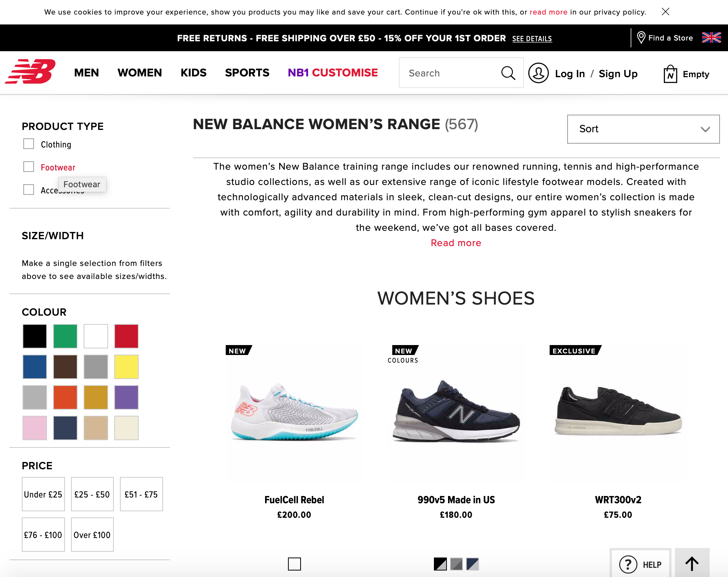Select £25 - £50 price filter

point(92,494)
